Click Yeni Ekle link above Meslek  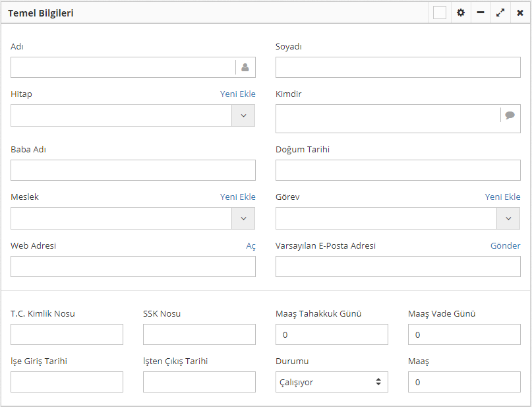coord(237,197)
